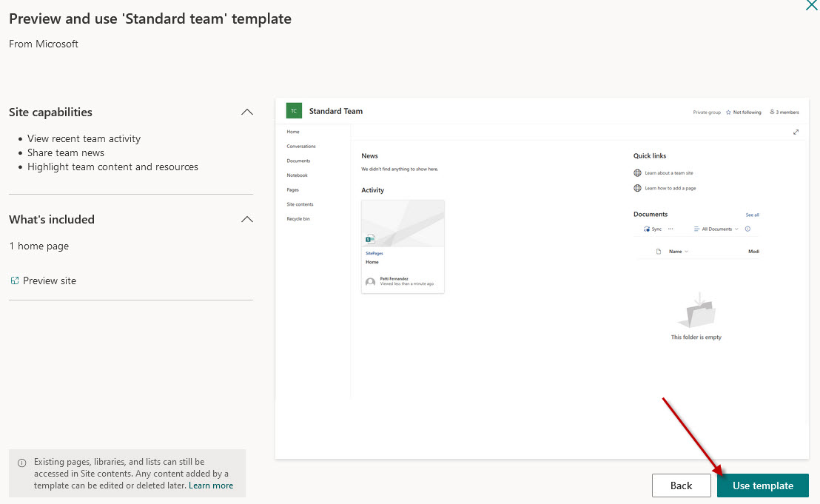
Task: Click the green TC site logo
Action: [x=294, y=111]
